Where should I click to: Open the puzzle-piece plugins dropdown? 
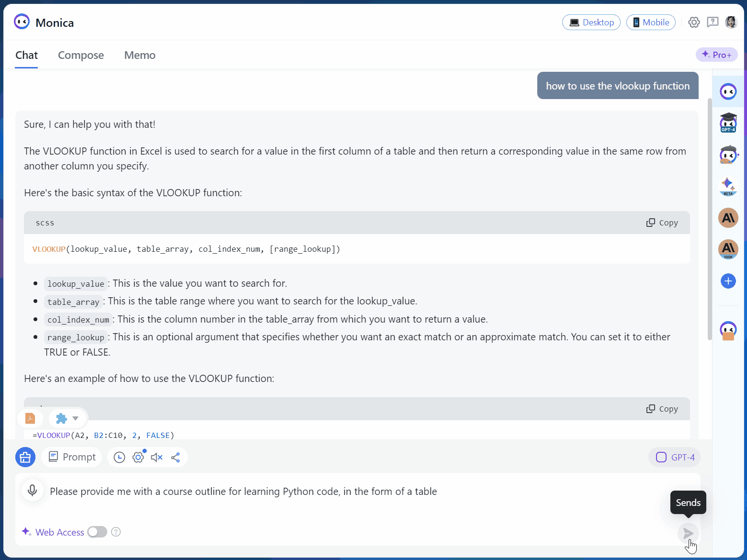point(68,418)
